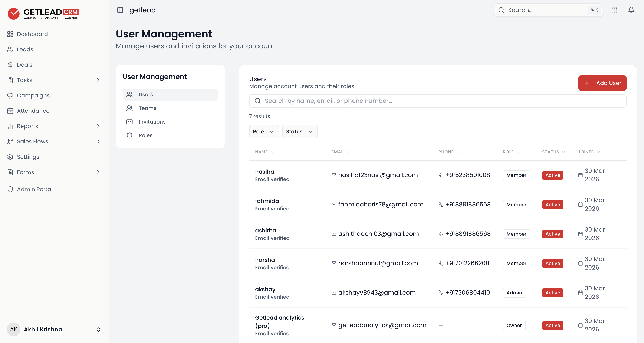Click the Tasks clipboard icon
Viewport: 644px width, 343px height.
tap(10, 80)
